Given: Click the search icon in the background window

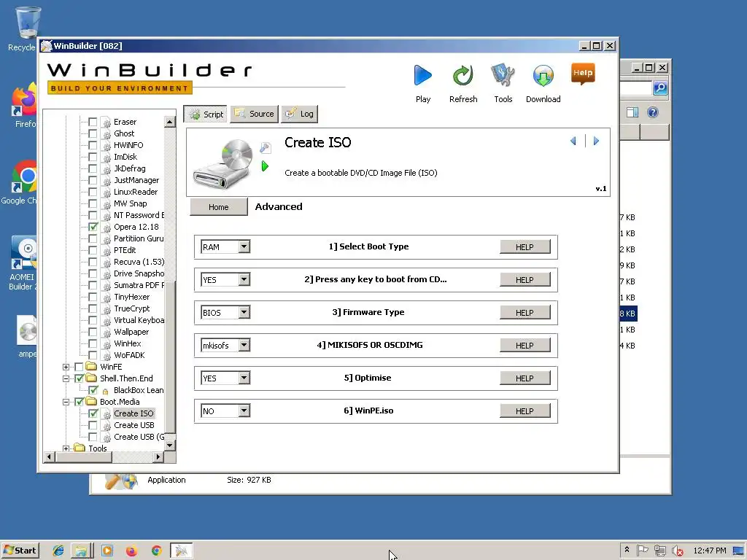Looking at the screenshot, I should coord(660,88).
